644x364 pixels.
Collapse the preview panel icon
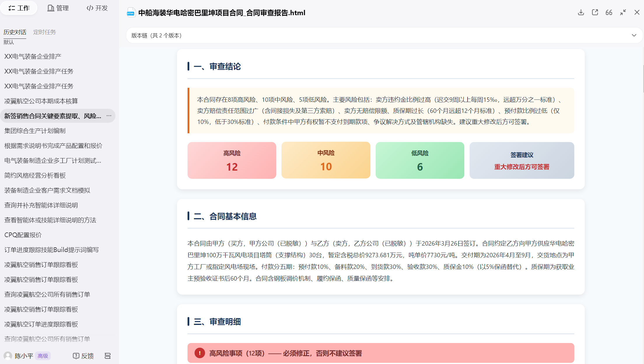click(x=623, y=13)
